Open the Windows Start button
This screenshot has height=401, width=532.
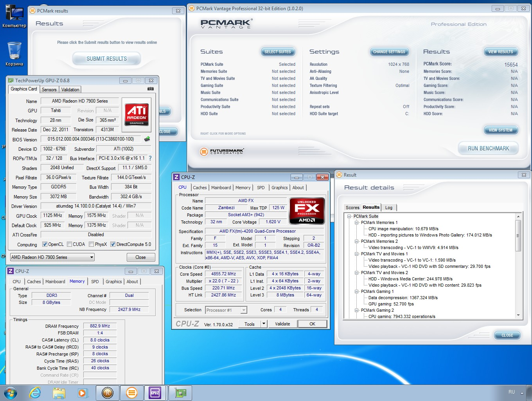[x=10, y=393]
